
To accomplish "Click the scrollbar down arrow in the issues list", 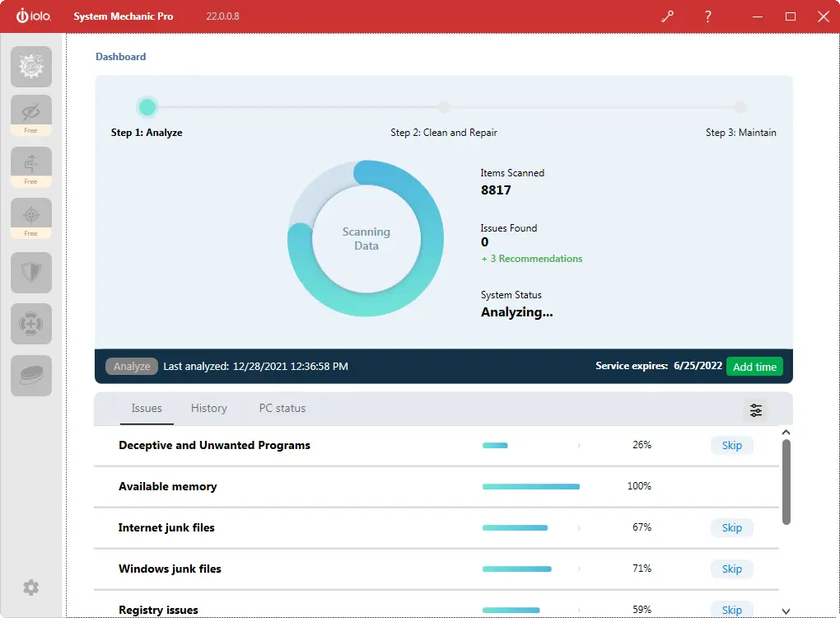I will click(x=786, y=610).
